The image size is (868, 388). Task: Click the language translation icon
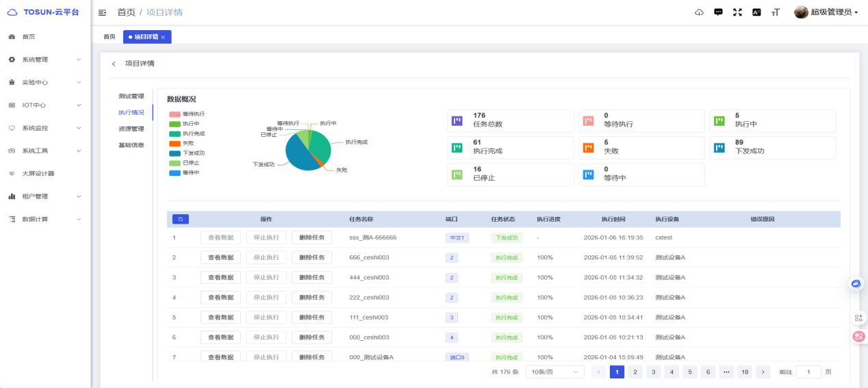[x=756, y=12]
